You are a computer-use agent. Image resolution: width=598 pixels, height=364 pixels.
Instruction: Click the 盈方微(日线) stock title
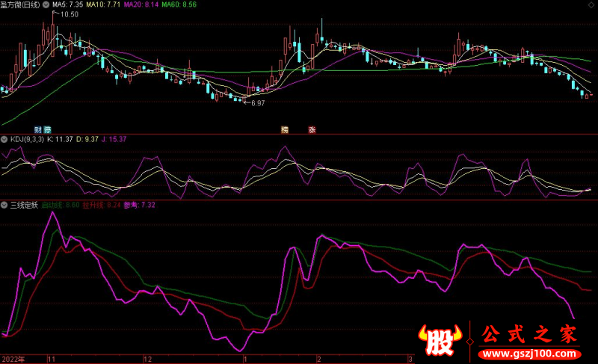[x=21, y=4]
